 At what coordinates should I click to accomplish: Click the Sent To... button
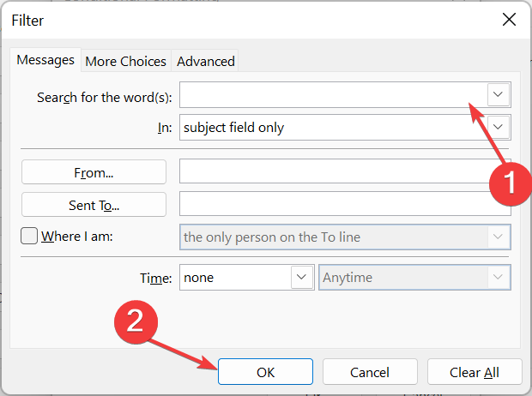pos(94,205)
